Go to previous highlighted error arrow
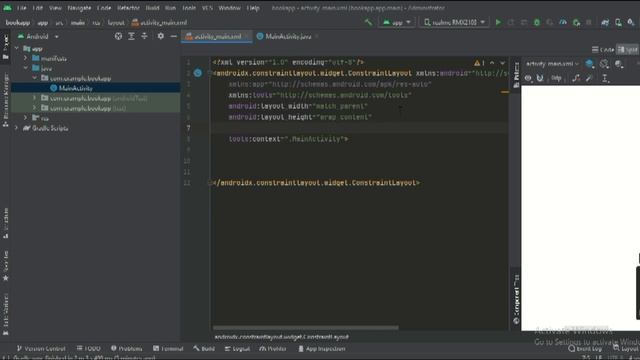The image size is (640, 360). [x=492, y=63]
